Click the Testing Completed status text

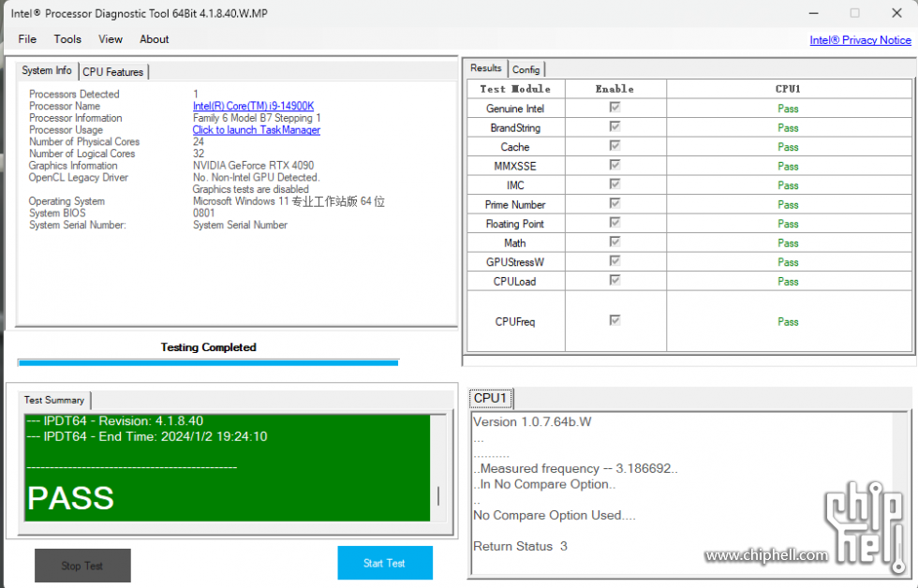click(208, 347)
